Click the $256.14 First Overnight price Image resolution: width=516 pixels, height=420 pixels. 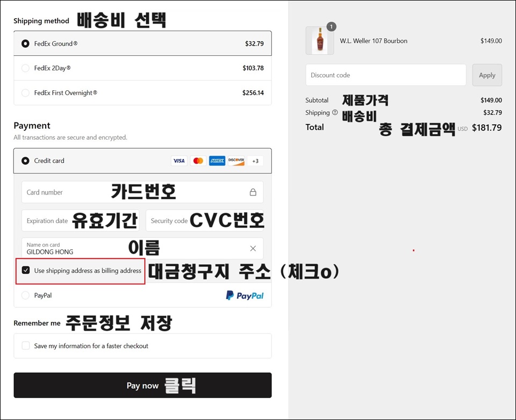point(253,93)
